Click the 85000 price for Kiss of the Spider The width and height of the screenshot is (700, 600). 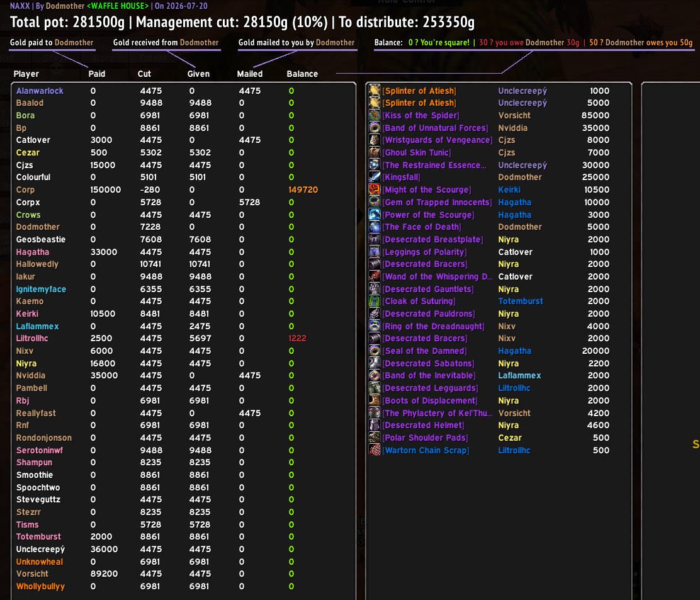(x=595, y=115)
